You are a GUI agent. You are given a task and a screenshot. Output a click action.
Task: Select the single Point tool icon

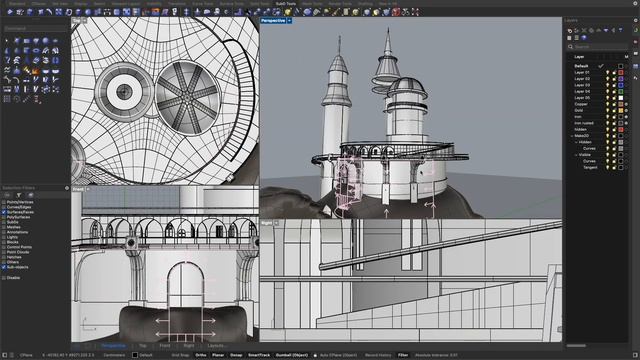7,41
